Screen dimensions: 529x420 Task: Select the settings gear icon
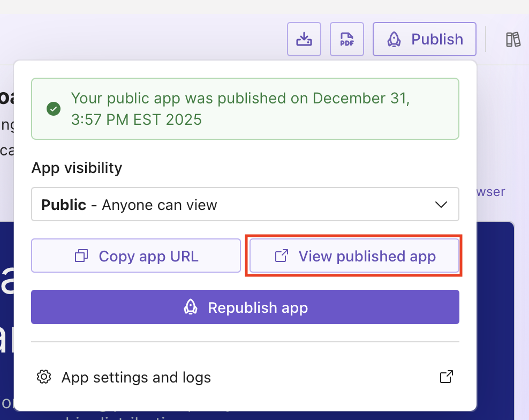click(x=43, y=377)
